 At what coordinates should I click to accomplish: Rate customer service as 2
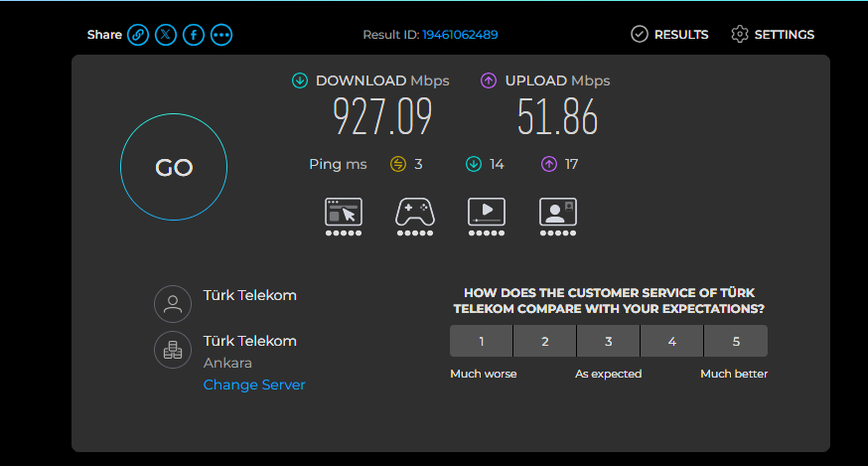pyautogui.click(x=544, y=341)
